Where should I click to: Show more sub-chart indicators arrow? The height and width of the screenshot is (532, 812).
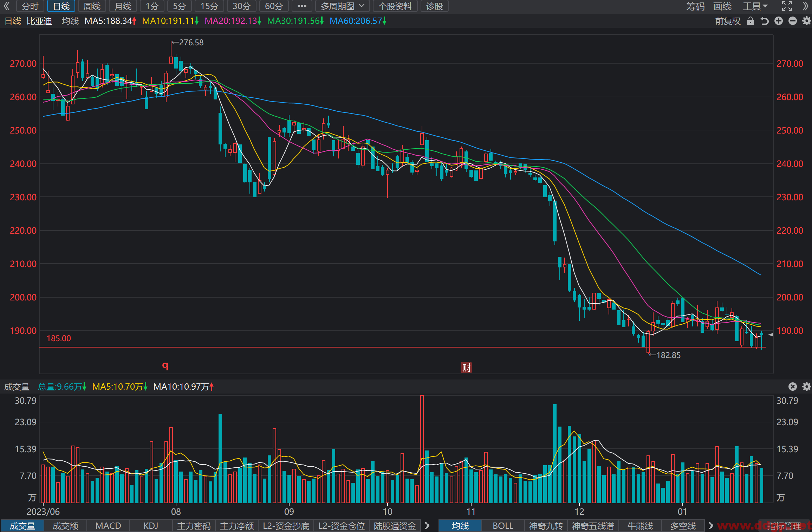click(427, 526)
